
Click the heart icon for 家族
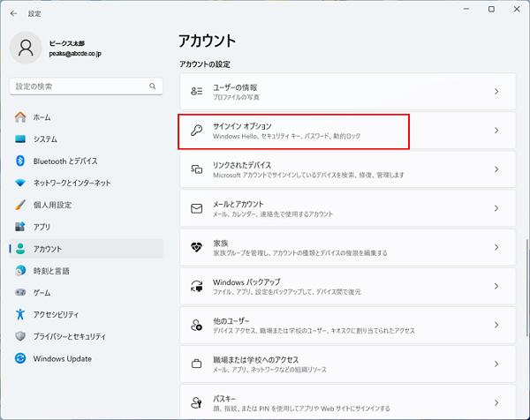[x=197, y=248]
